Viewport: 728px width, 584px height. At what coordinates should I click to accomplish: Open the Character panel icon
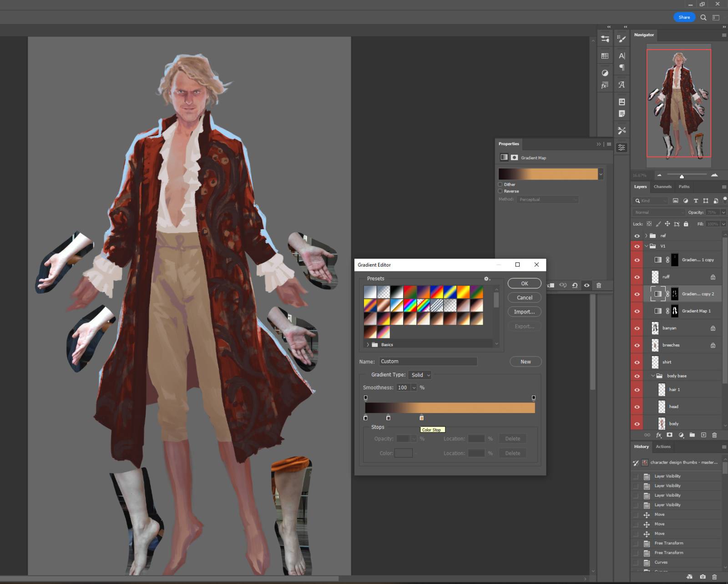[622, 55]
